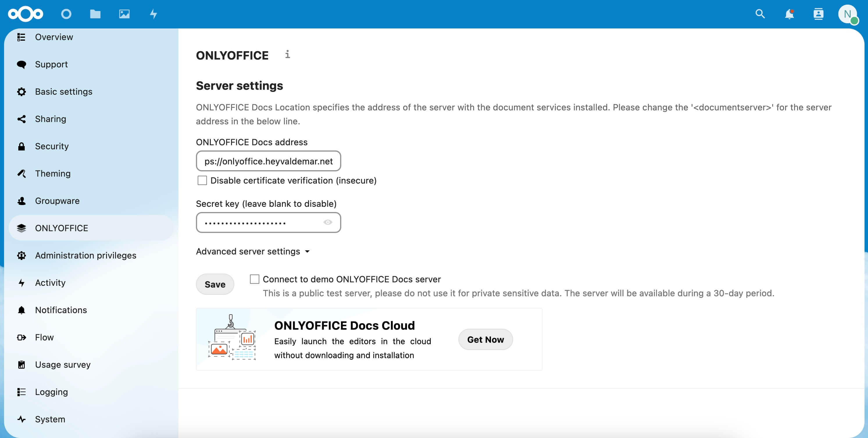Enable Disable certificate verification checkbox

click(202, 180)
